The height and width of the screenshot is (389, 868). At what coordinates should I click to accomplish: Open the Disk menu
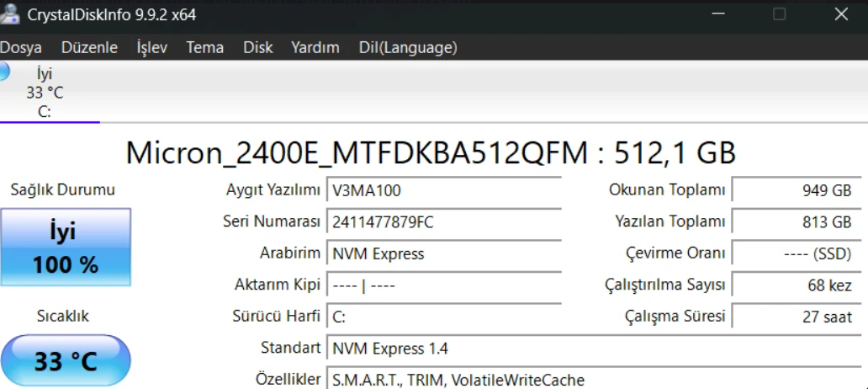(x=258, y=48)
